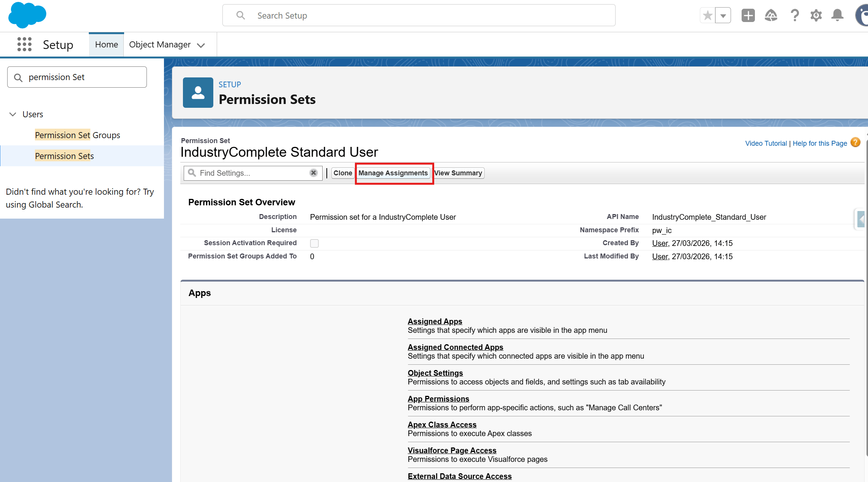The image size is (868, 482).
Task: Click the Quick Find box with 'permission Set'
Action: [77, 77]
